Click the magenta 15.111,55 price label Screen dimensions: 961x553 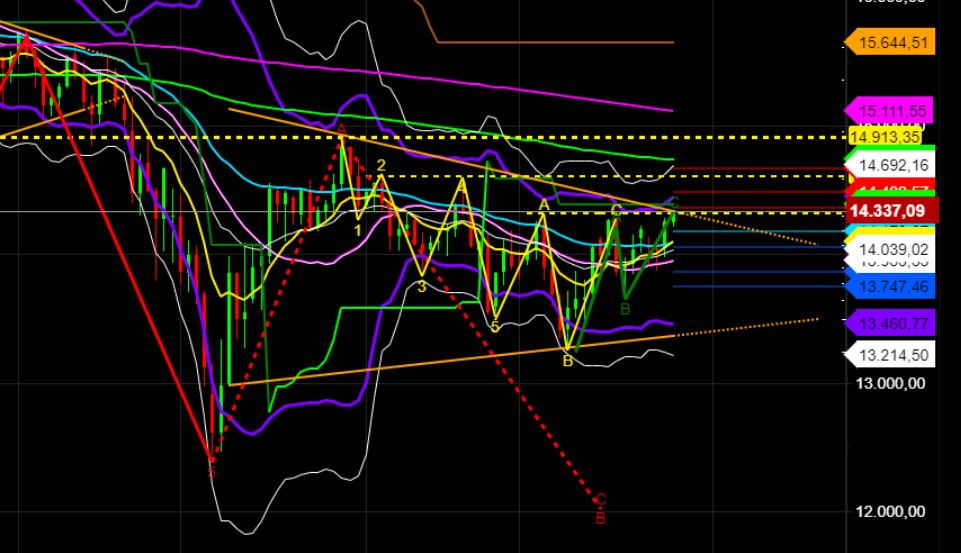pyautogui.click(x=889, y=111)
